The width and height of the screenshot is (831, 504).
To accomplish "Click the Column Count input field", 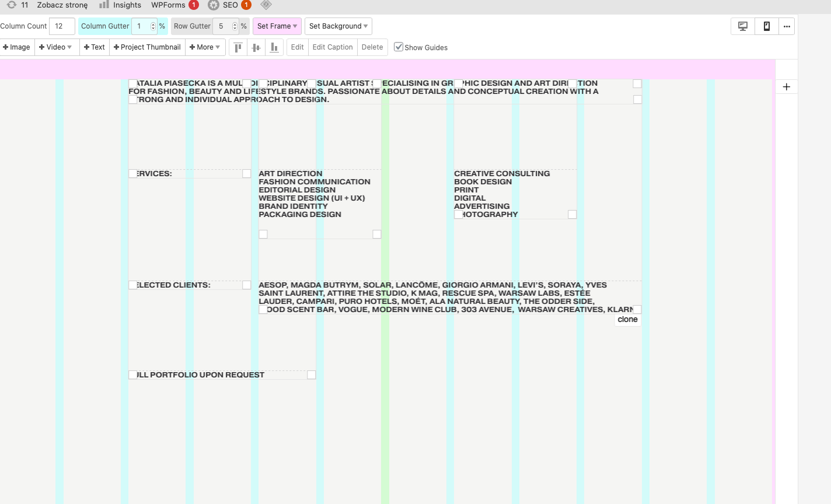I will coord(62,26).
